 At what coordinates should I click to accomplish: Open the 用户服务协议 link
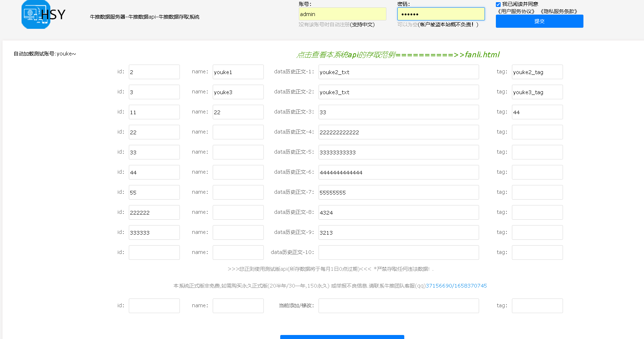click(x=516, y=11)
